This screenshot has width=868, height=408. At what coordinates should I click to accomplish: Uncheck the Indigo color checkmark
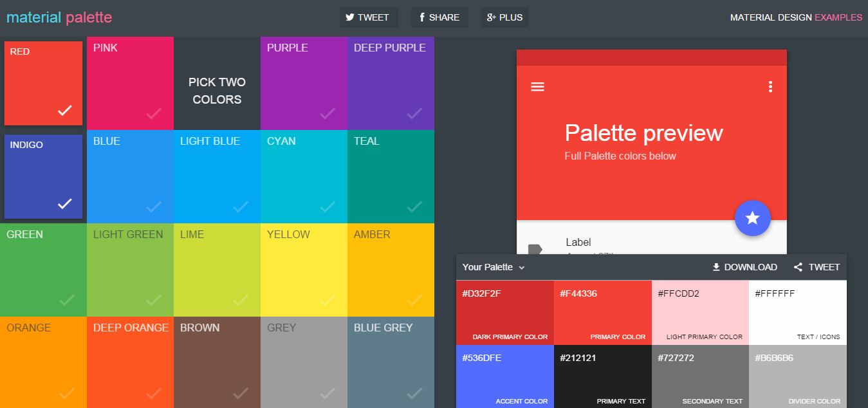point(65,204)
